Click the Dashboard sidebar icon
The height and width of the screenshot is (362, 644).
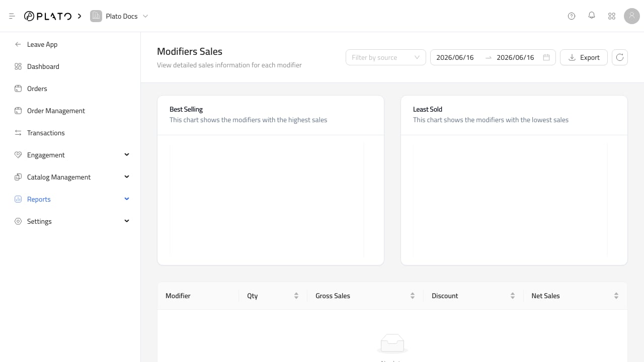(18, 66)
